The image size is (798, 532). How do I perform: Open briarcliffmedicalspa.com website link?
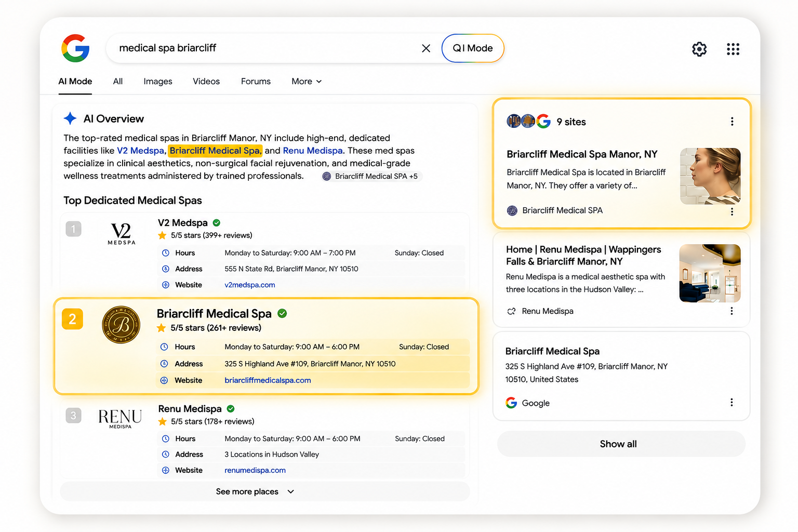(268, 380)
